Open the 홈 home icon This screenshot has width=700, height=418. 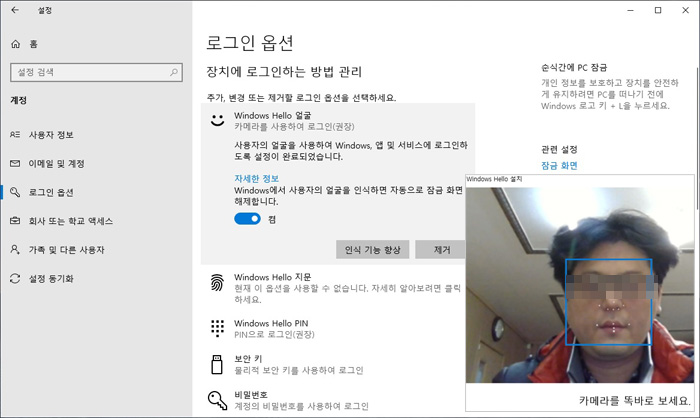click(x=16, y=44)
